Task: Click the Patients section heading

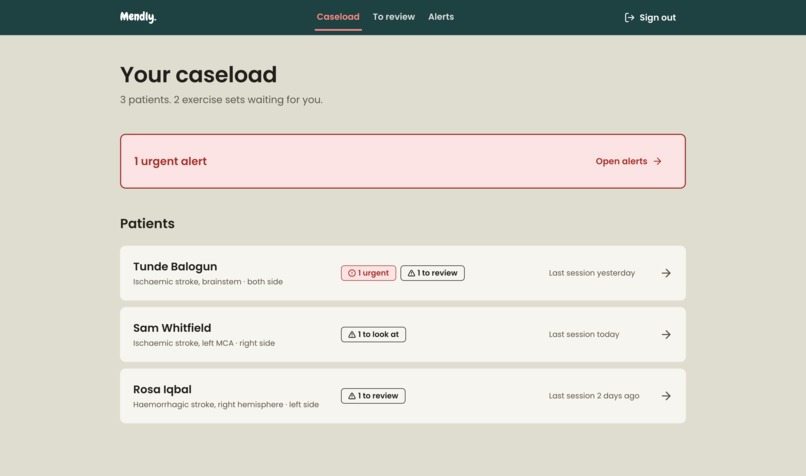Action: 147,224
